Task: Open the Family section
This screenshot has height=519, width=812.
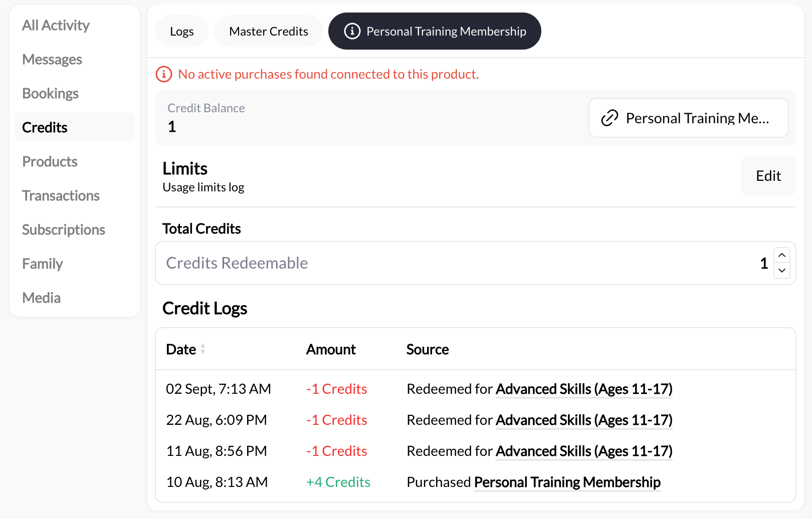Action: [x=42, y=264]
